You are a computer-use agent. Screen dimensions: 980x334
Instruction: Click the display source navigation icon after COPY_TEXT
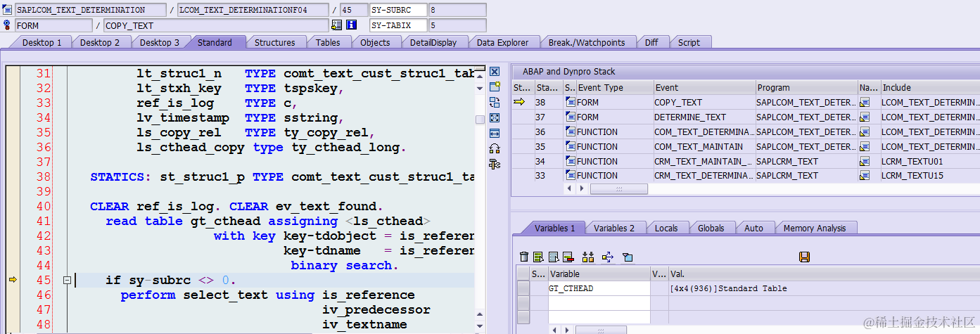(x=336, y=25)
